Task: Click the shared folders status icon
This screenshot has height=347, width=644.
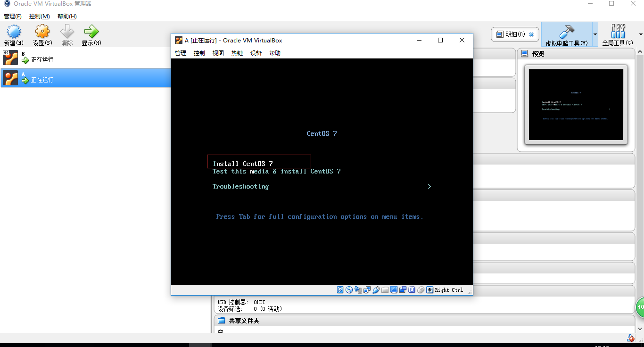Action: (x=385, y=290)
